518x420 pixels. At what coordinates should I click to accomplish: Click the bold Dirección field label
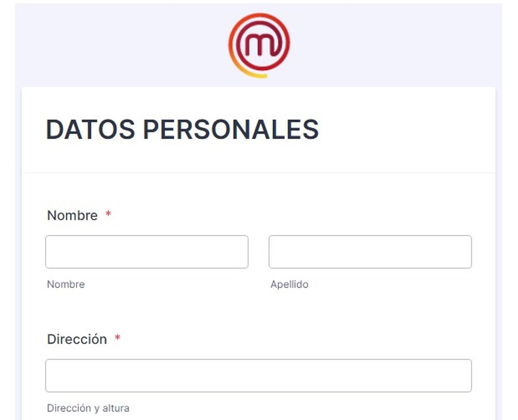coord(77,339)
